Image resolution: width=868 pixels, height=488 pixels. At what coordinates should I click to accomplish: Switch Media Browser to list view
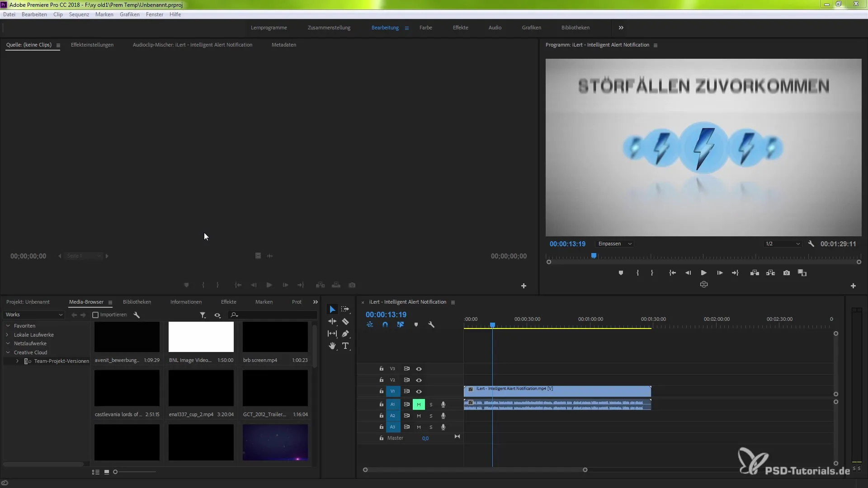[96, 472]
